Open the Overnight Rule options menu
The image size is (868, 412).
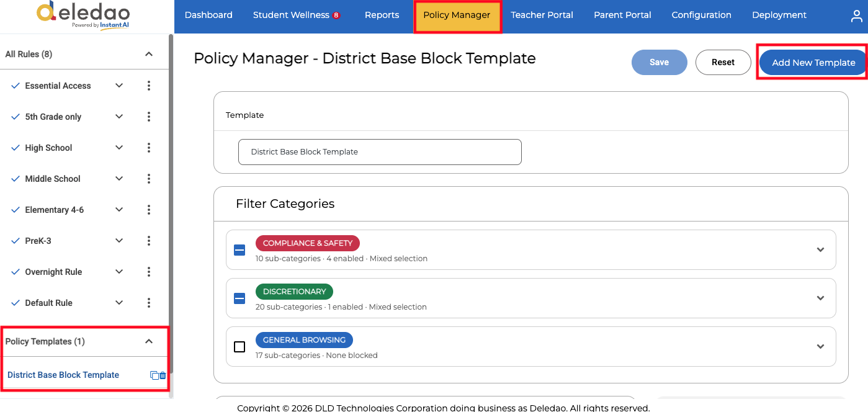(149, 272)
